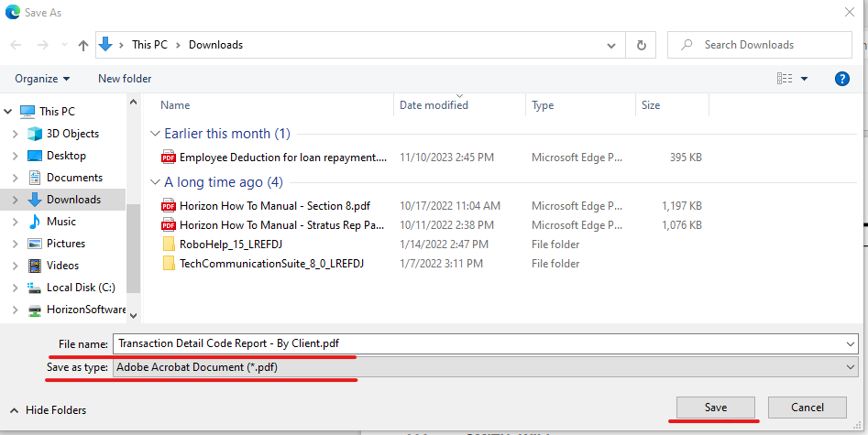This screenshot has height=435, width=868.
Task: Collapse the 'Earlier this month' group
Action: [155, 134]
